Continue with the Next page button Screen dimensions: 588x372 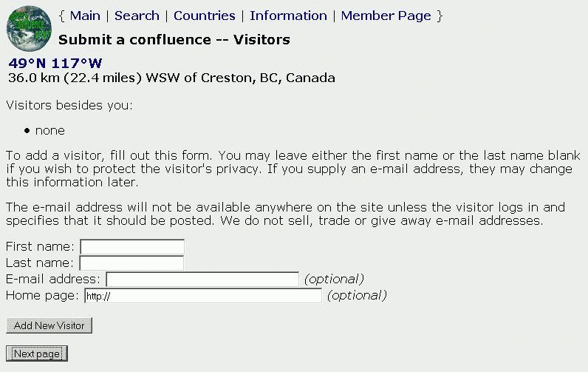pos(37,354)
